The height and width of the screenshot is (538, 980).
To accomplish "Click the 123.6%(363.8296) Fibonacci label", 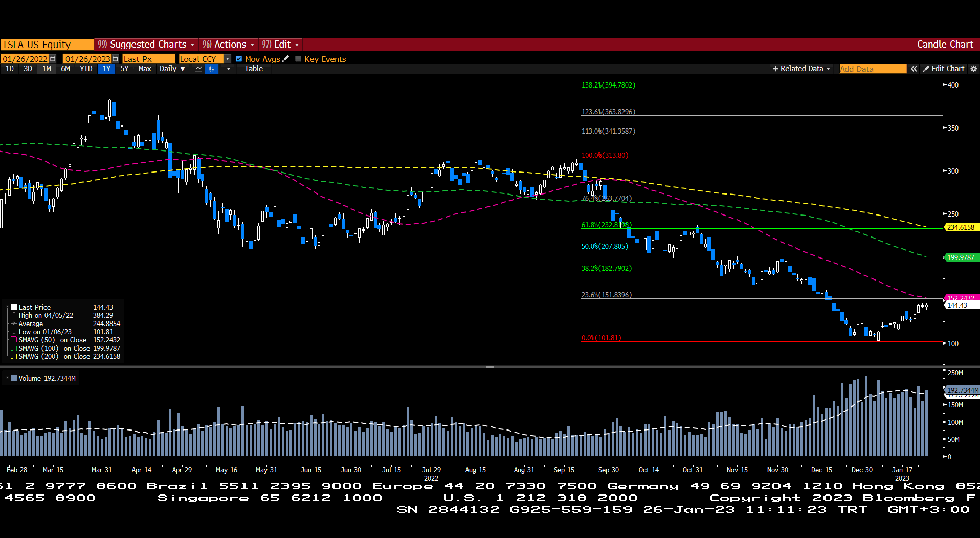I will pyautogui.click(x=608, y=112).
